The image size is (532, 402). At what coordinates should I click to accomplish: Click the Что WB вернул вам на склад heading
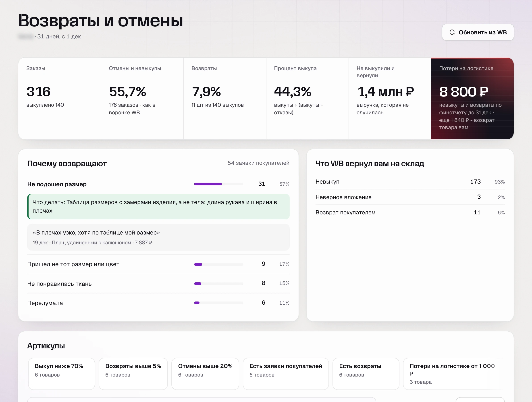(x=370, y=164)
